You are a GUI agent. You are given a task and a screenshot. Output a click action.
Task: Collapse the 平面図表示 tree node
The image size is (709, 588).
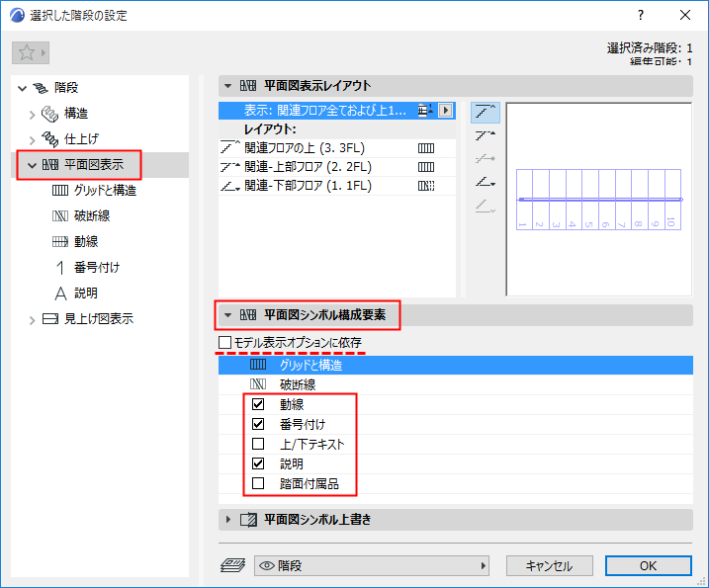pyautogui.click(x=32, y=165)
